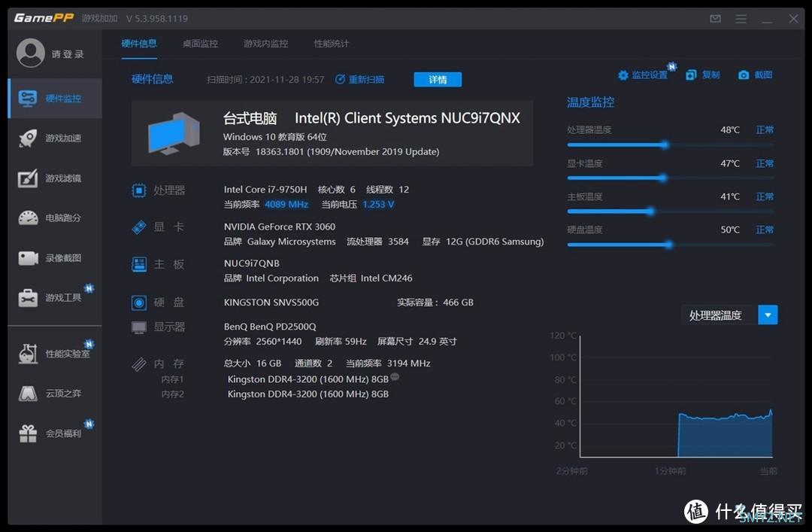Click the Intel Core i7-9750H text
The height and width of the screenshot is (532, 812).
pyautogui.click(x=265, y=190)
